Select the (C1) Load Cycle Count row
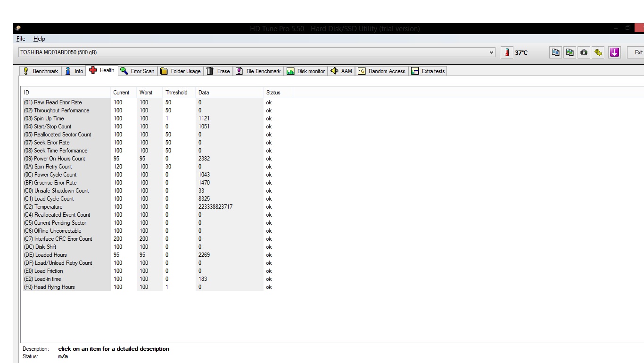This screenshot has width=644, height=363. coord(158,199)
